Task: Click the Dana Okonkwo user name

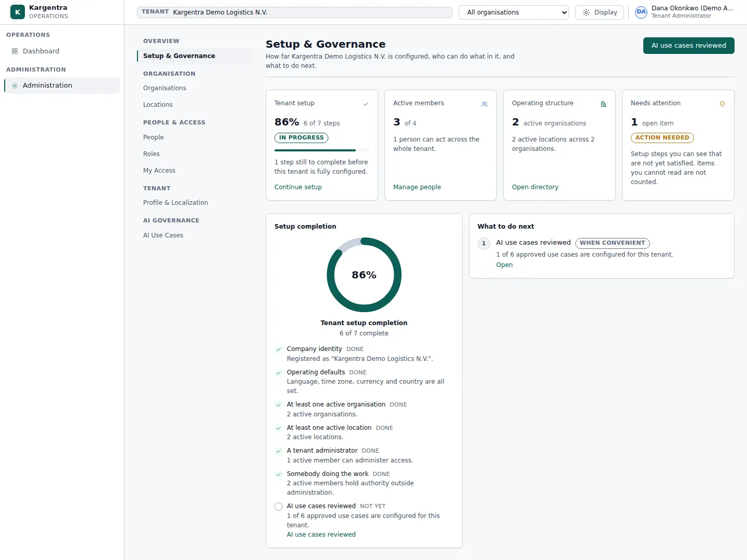Action: point(693,8)
